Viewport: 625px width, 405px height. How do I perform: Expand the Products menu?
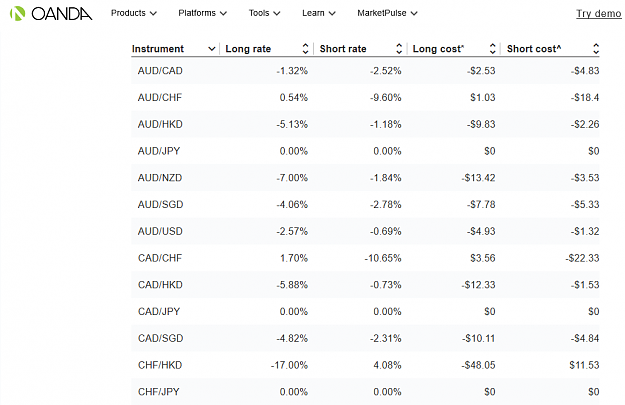134,13
